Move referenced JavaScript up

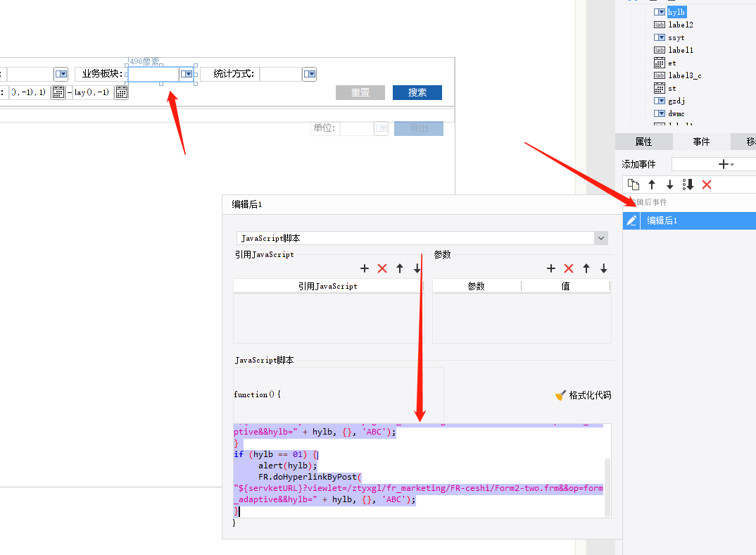click(x=400, y=268)
